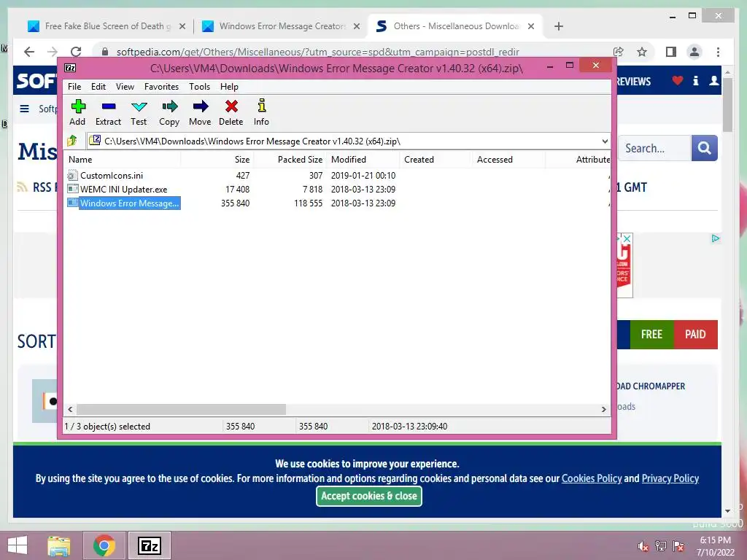Extract files with the Extract icon
The width and height of the screenshot is (747, 560).
(x=108, y=106)
